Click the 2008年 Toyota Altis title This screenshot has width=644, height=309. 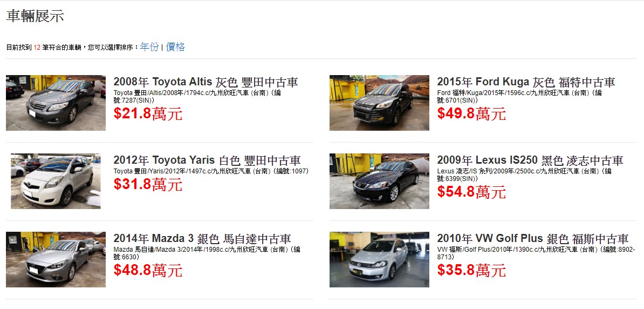pyautogui.click(x=205, y=82)
